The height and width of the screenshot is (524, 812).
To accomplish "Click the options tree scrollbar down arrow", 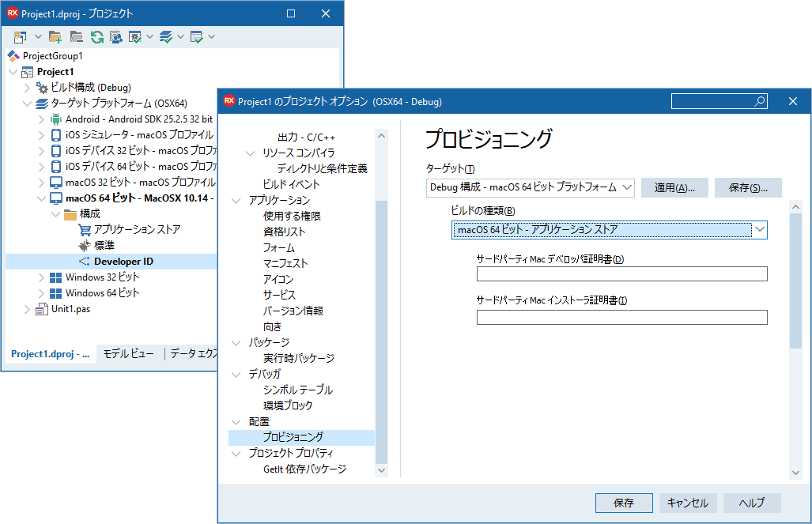I will (x=382, y=470).
